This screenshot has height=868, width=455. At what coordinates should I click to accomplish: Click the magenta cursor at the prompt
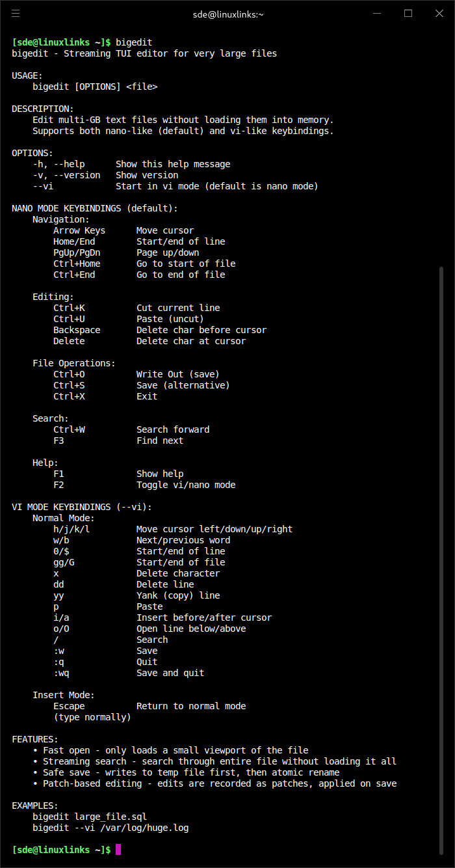click(x=118, y=850)
